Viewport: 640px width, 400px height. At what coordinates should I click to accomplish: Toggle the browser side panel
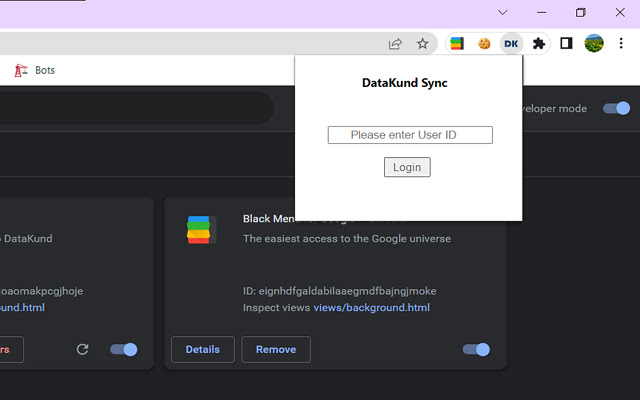(566, 44)
